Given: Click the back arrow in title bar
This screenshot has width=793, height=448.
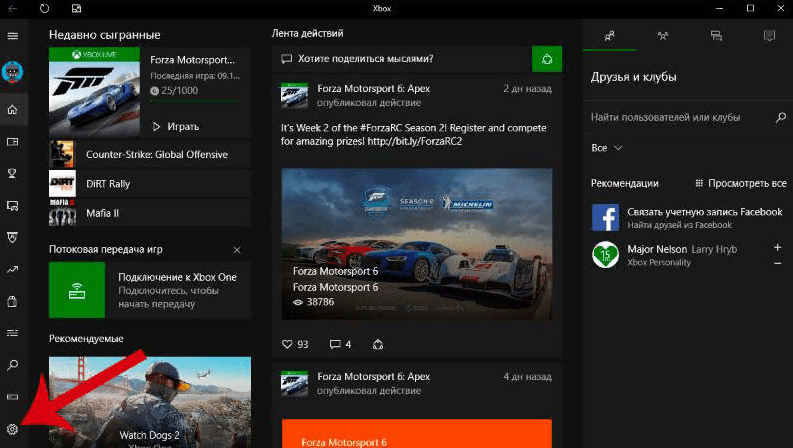Looking at the screenshot, I should [13, 9].
